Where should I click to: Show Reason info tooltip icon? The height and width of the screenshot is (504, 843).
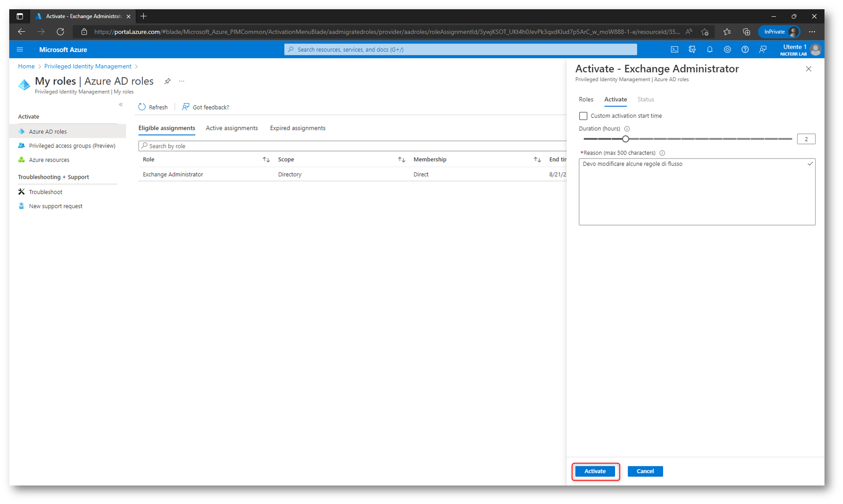662,153
